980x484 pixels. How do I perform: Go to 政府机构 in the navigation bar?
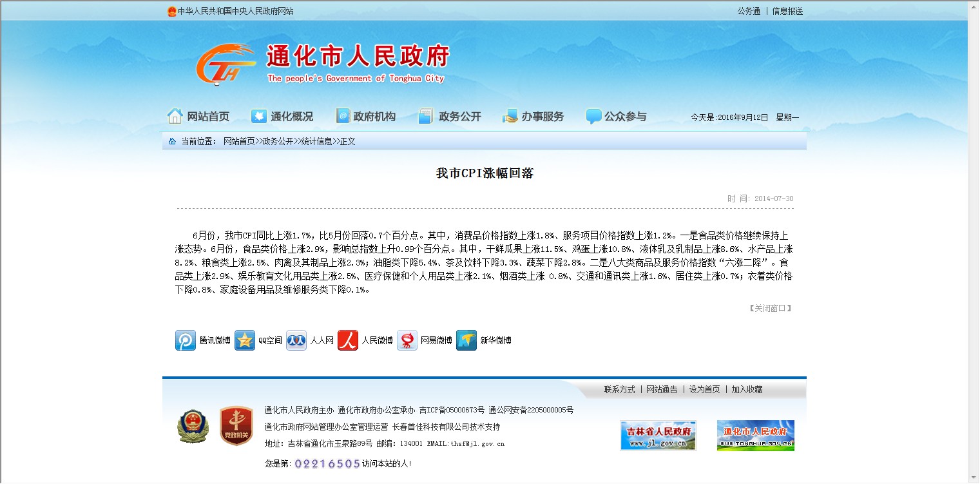tap(365, 117)
